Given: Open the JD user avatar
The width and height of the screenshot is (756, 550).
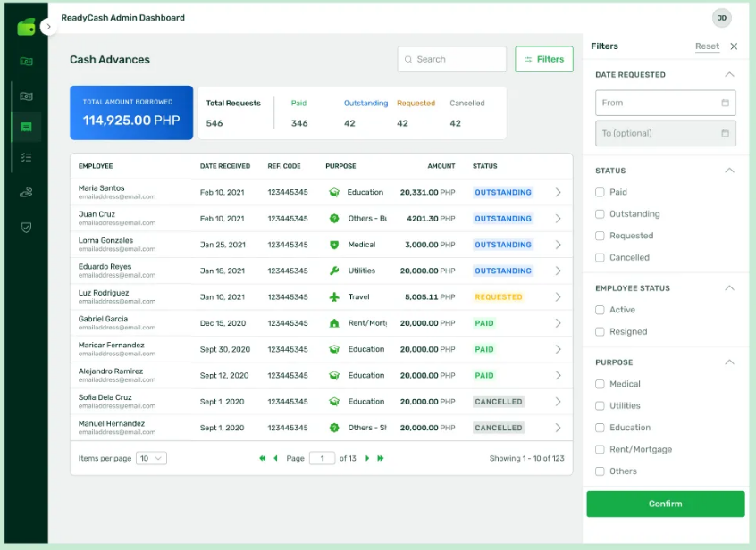Looking at the screenshot, I should [x=721, y=18].
